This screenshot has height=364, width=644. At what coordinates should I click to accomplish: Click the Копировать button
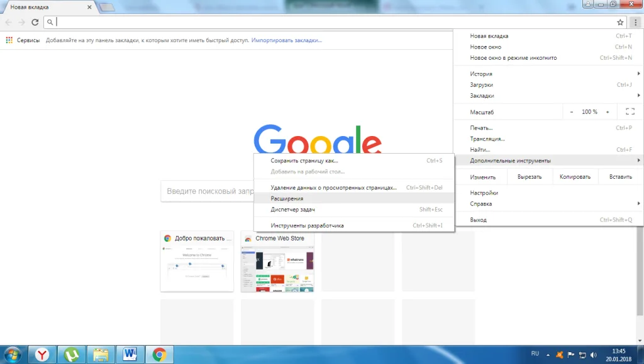pos(575,177)
